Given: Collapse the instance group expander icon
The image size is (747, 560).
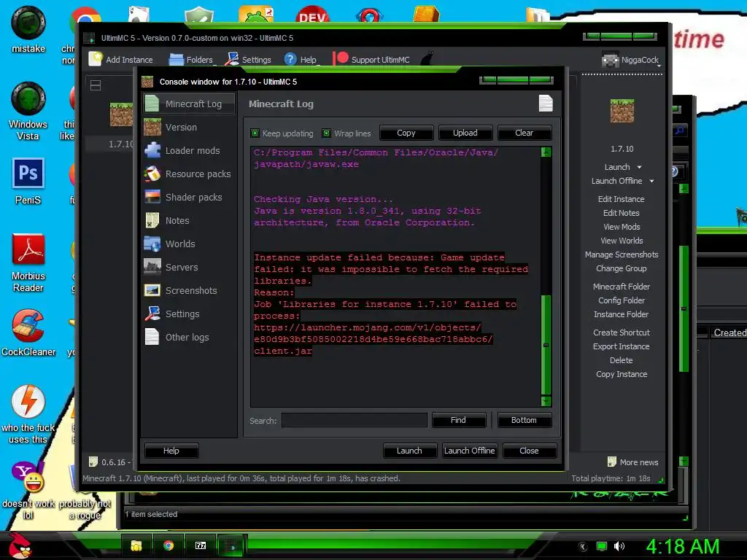Looking at the screenshot, I should click(96, 85).
